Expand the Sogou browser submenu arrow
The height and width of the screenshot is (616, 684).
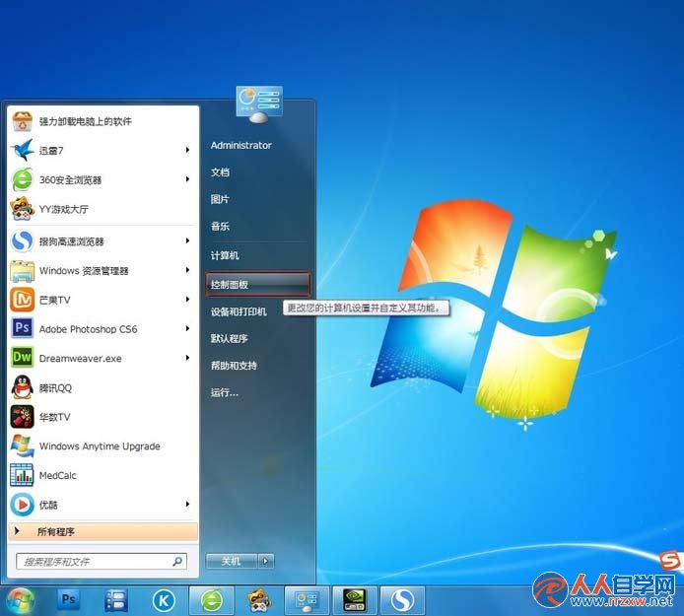(x=187, y=240)
